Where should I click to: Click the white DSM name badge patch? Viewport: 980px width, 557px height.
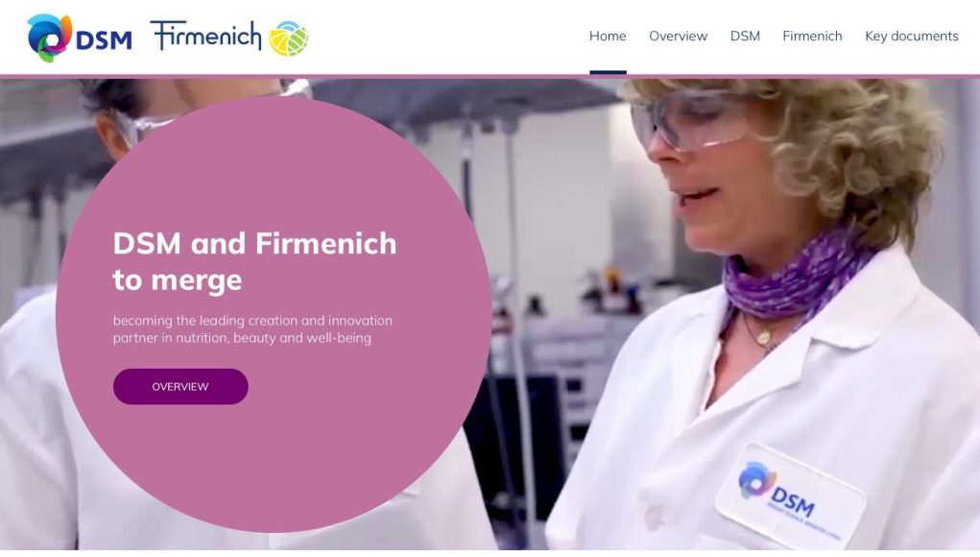[x=791, y=496]
